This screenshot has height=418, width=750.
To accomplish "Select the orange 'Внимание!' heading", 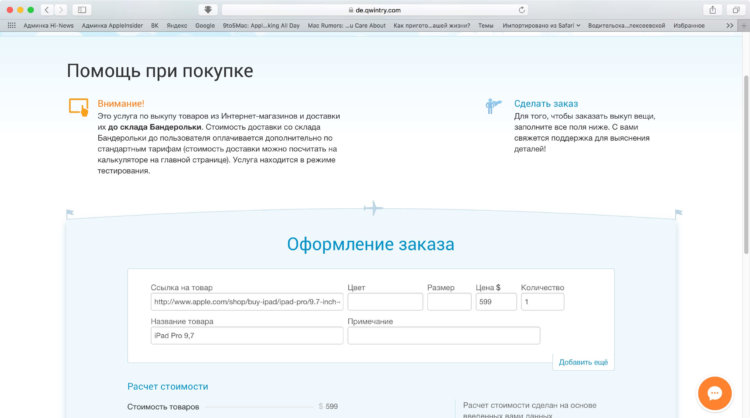I will point(121,103).
